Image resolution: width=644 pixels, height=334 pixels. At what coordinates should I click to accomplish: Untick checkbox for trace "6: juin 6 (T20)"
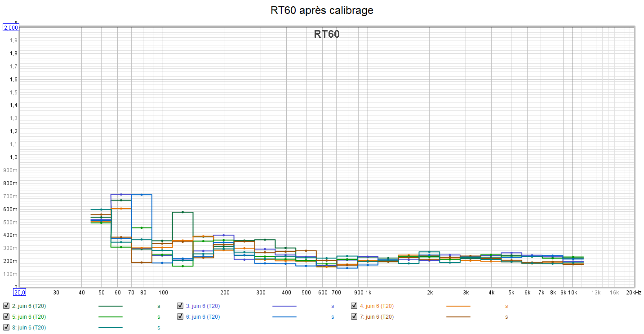click(181, 316)
